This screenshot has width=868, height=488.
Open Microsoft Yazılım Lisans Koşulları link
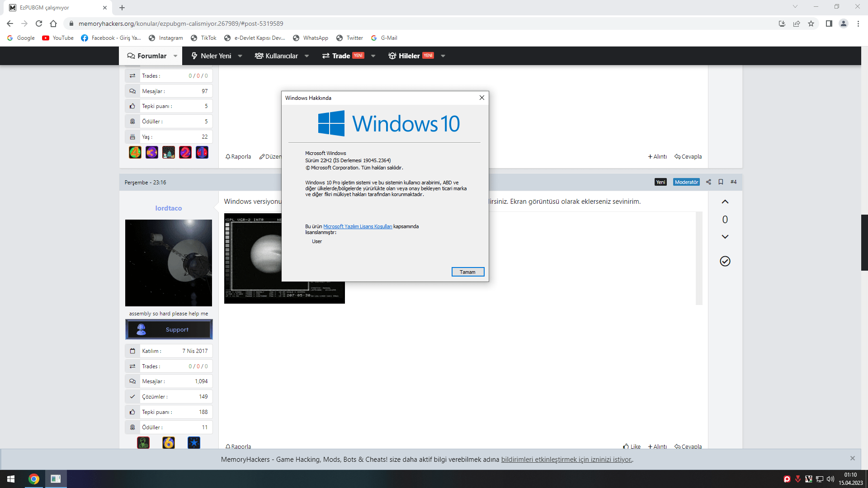pos(358,226)
